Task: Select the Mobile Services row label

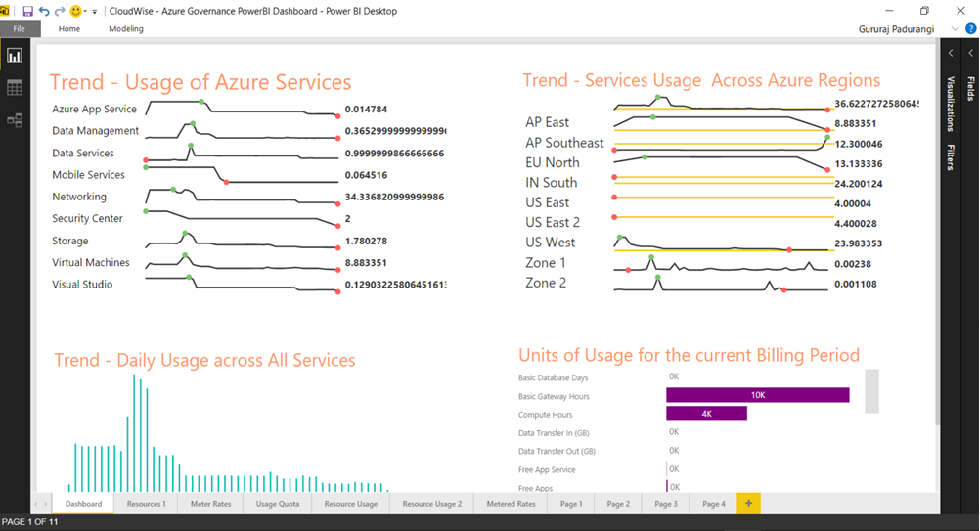Action: pyautogui.click(x=88, y=175)
